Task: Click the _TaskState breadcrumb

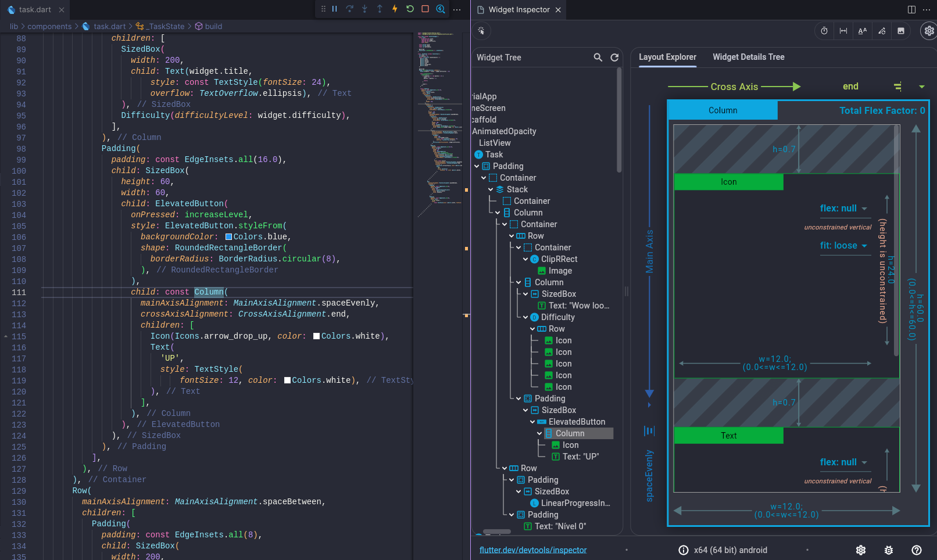Action: [x=166, y=27]
